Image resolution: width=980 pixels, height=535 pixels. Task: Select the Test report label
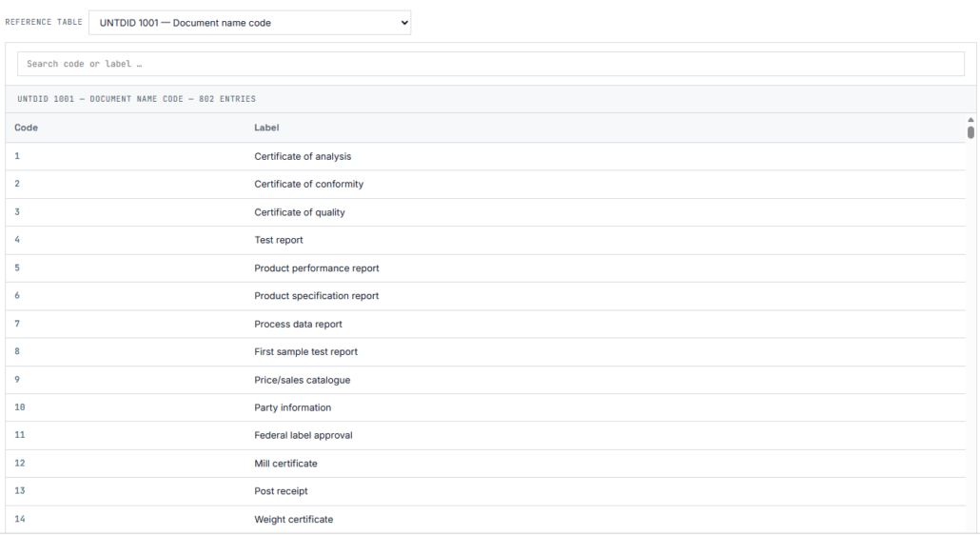click(x=278, y=240)
